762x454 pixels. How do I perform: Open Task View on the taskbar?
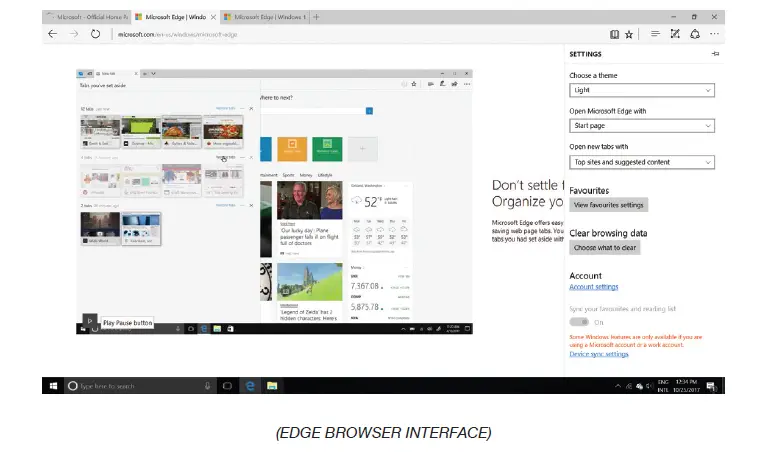227,386
